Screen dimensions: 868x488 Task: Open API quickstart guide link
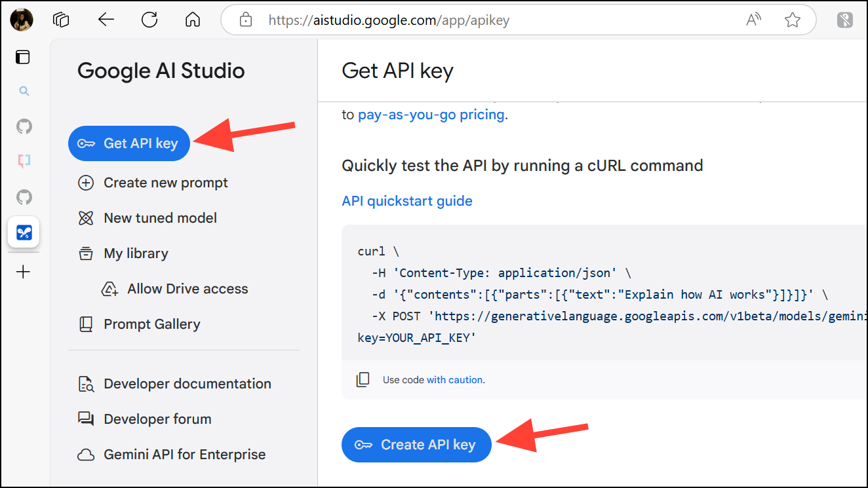pyautogui.click(x=407, y=201)
